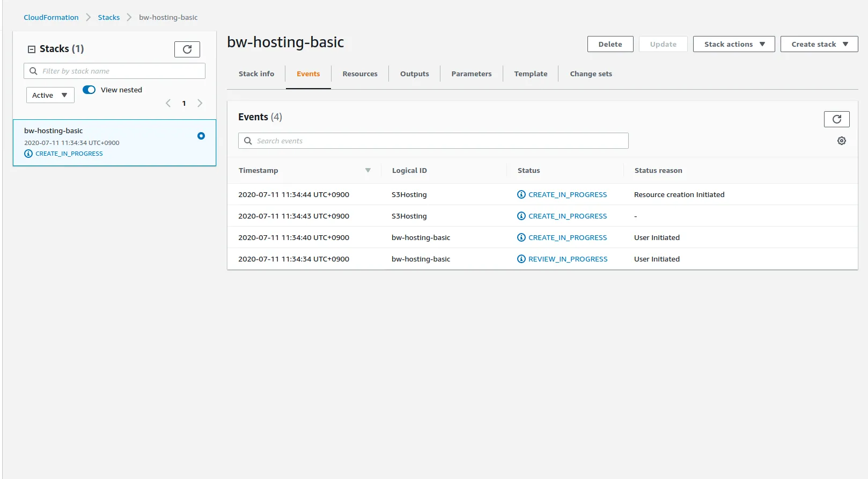Image resolution: width=868 pixels, height=479 pixels.
Task: Open the Active status filter dropdown
Action: tap(50, 95)
